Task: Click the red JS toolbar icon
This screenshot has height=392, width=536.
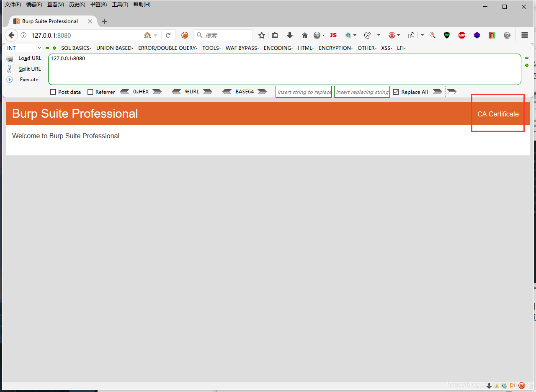Action: [x=333, y=35]
